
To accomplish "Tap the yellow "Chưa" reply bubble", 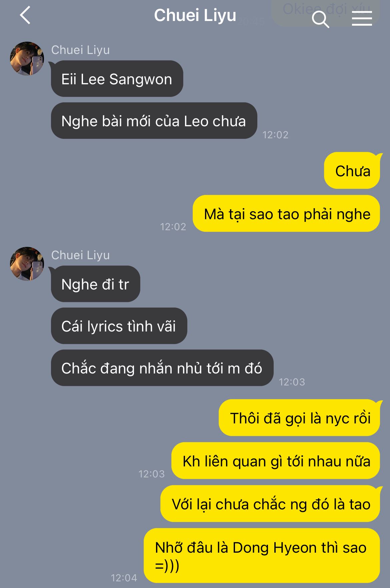I will coord(352,171).
